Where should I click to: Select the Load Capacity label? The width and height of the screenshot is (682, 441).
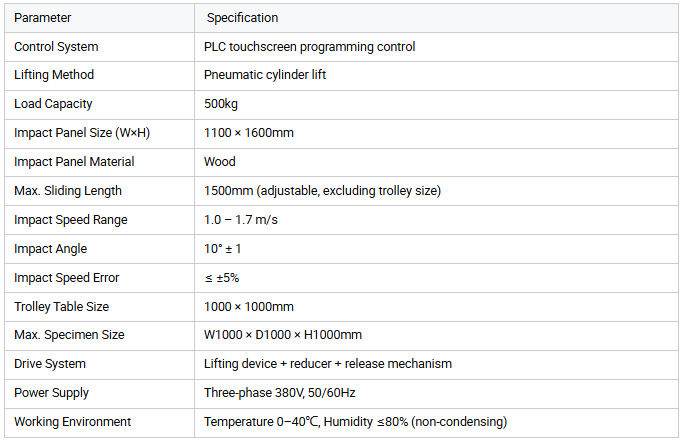(x=53, y=104)
